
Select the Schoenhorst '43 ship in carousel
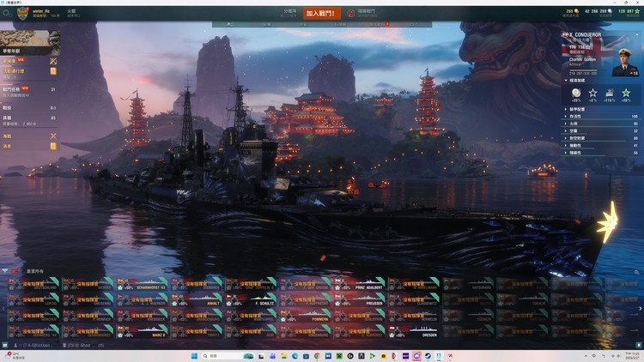click(143, 284)
